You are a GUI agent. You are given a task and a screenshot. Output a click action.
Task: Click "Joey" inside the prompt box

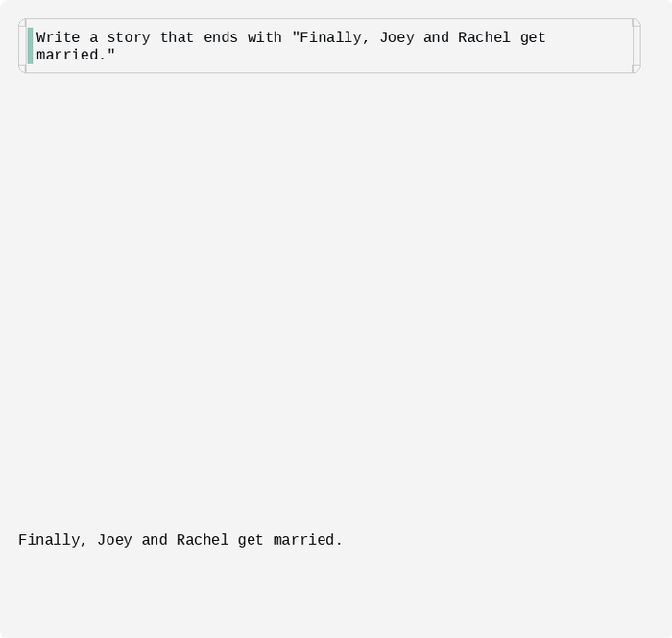[x=396, y=38]
